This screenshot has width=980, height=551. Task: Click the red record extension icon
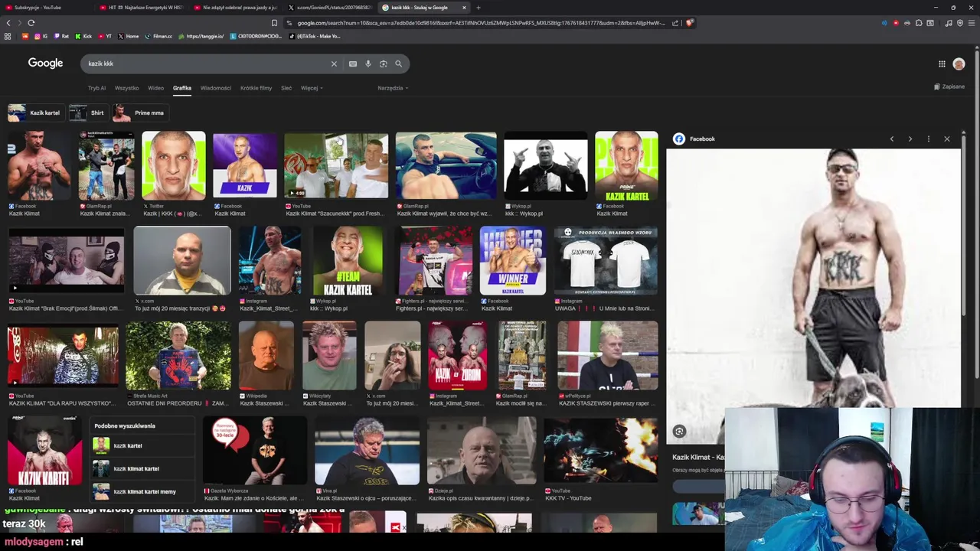(x=896, y=23)
